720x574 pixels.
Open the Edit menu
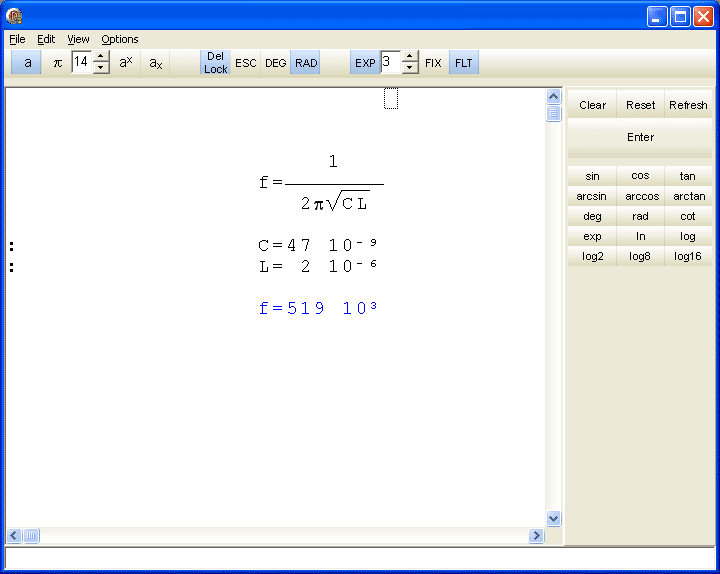click(46, 39)
